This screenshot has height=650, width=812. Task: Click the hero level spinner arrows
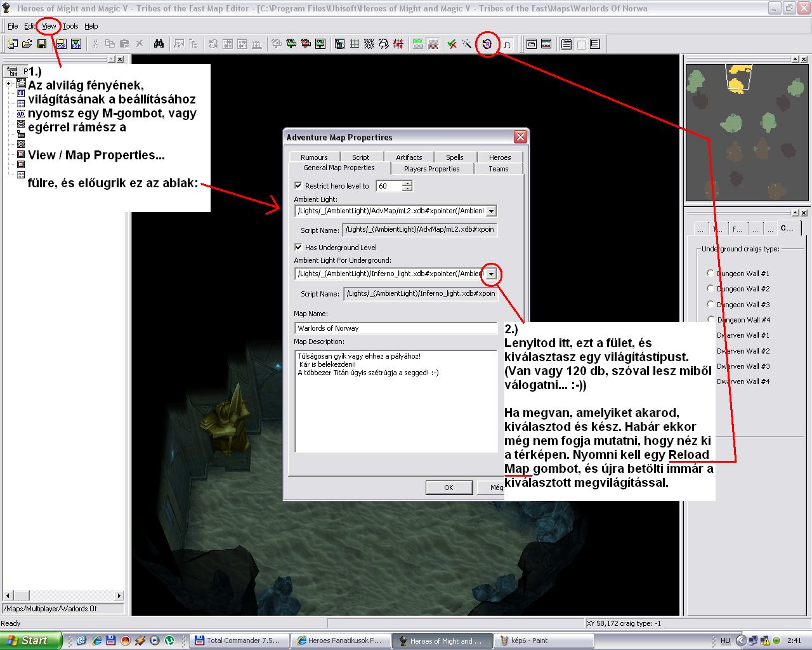[x=407, y=186]
